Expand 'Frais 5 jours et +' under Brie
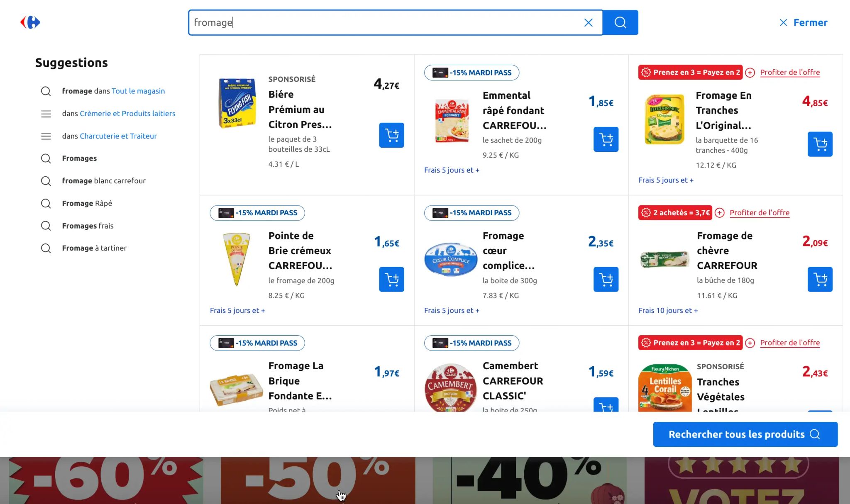850x504 pixels. click(237, 310)
